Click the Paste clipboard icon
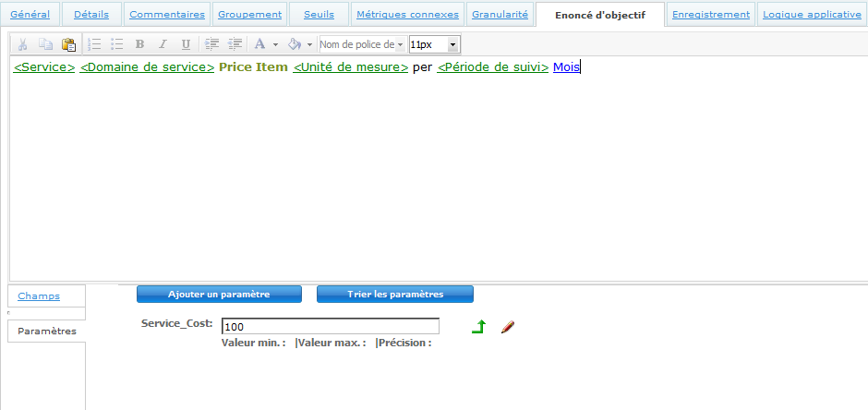This screenshot has height=410, width=868. [x=68, y=44]
